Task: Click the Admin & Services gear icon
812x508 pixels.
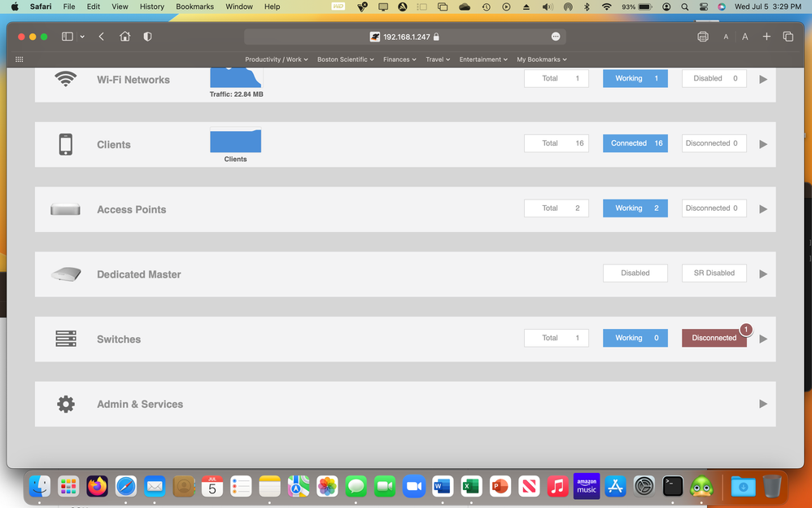Action: pyautogui.click(x=65, y=404)
